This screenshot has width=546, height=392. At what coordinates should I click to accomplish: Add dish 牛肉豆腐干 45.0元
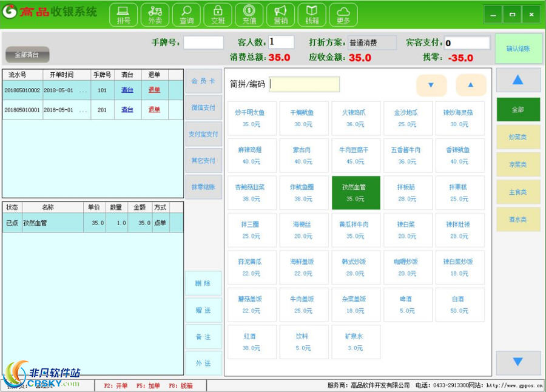(x=356, y=155)
